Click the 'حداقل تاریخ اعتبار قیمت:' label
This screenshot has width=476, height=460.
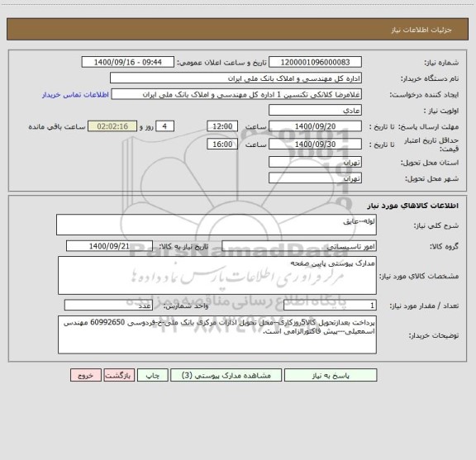coord(431,145)
